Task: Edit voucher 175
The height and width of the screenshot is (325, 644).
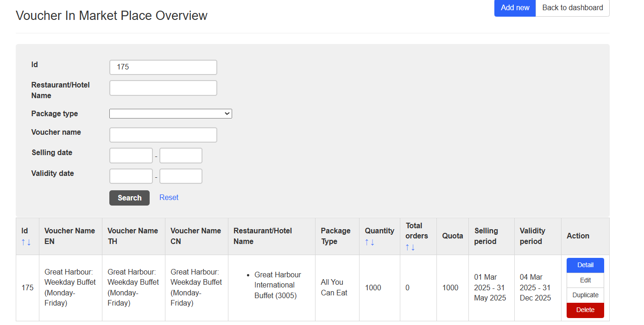Action: click(x=585, y=280)
